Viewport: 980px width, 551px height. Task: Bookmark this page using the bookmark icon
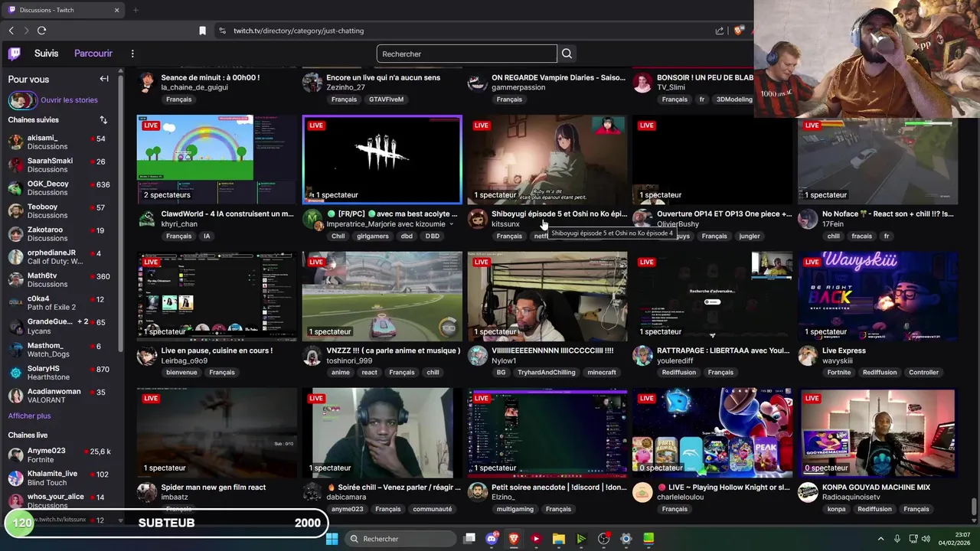click(x=202, y=31)
